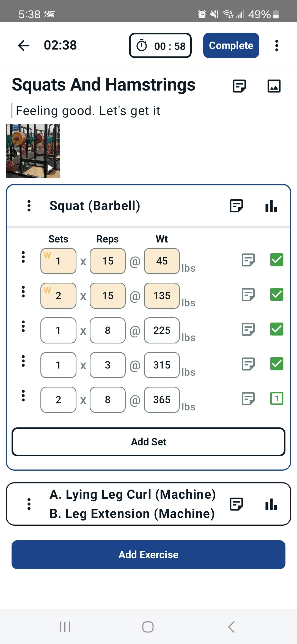Image resolution: width=297 pixels, height=644 pixels.
Task: Open the overflow menu next to Complete
Action: [x=277, y=45]
